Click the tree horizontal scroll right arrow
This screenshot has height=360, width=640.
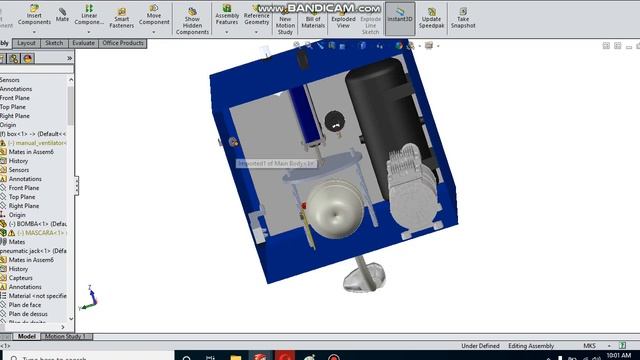[63, 327]
